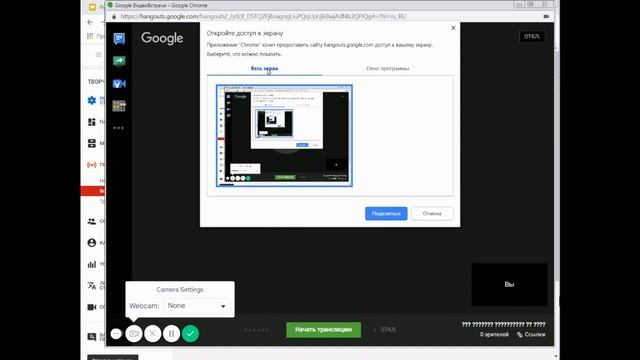Click the hamburger menu in background YouTube page
The width and height of the screenshot is (640, 360).
pyautogui.click(x=98, y=54)
